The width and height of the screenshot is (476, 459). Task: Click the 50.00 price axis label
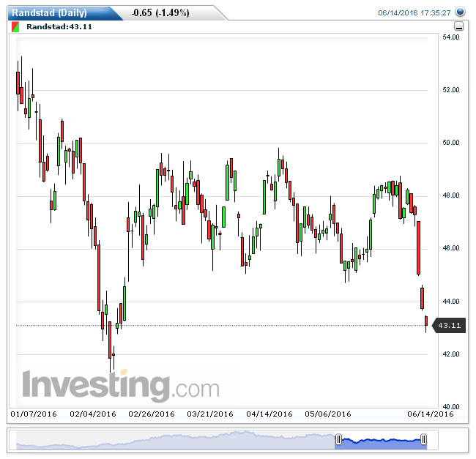click(x=451, y=143)
